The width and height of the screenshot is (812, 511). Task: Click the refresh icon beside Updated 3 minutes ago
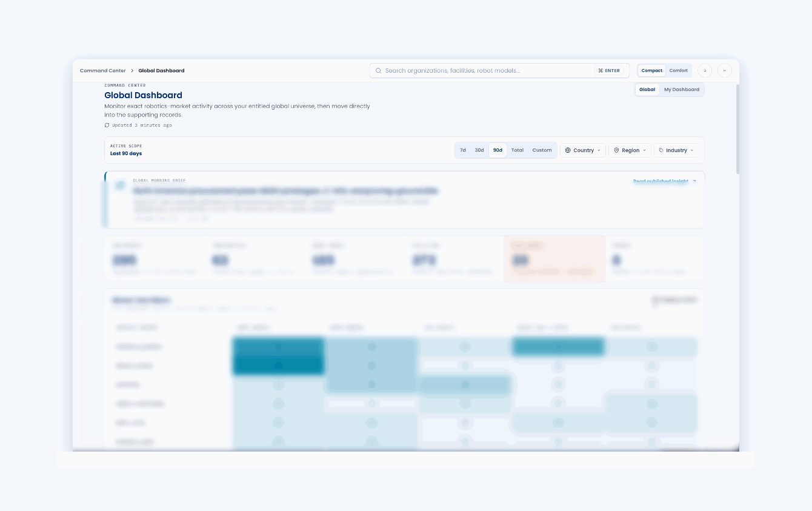107,125
